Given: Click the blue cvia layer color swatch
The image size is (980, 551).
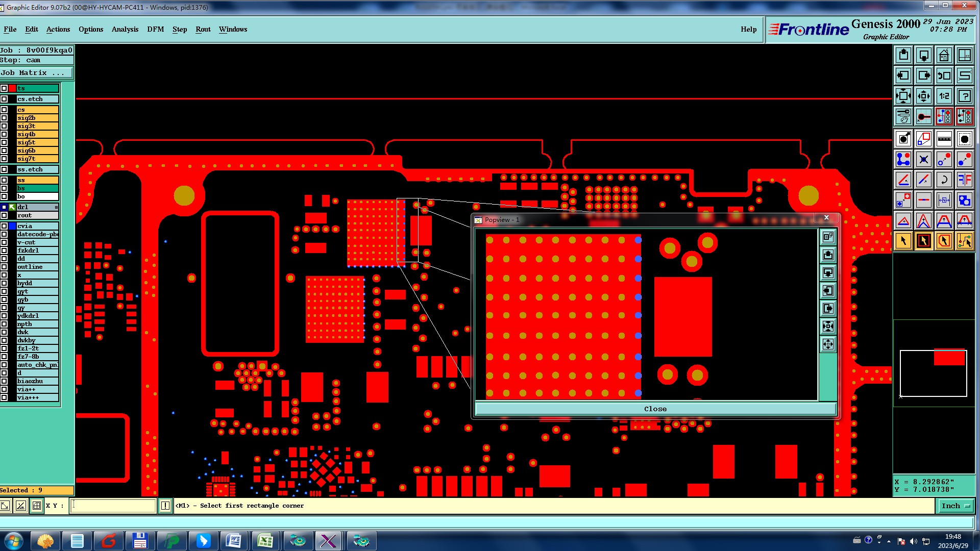Looking at the screenshot, I should click(x=12, y=226).
